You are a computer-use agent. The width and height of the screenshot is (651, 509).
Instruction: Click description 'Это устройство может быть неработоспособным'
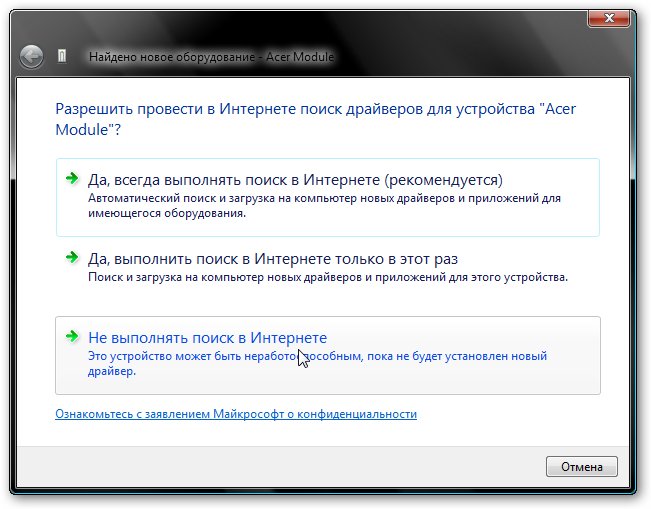[317, 363]
